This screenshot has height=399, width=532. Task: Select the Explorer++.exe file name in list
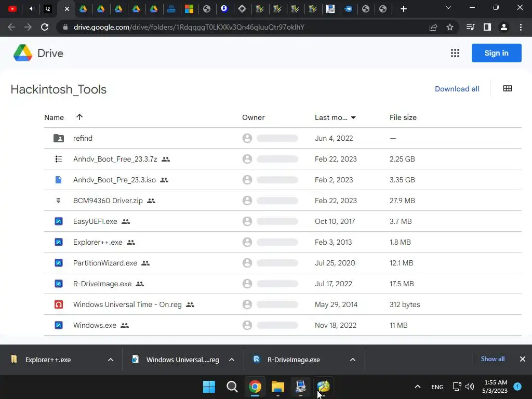(x=98, y=242)
